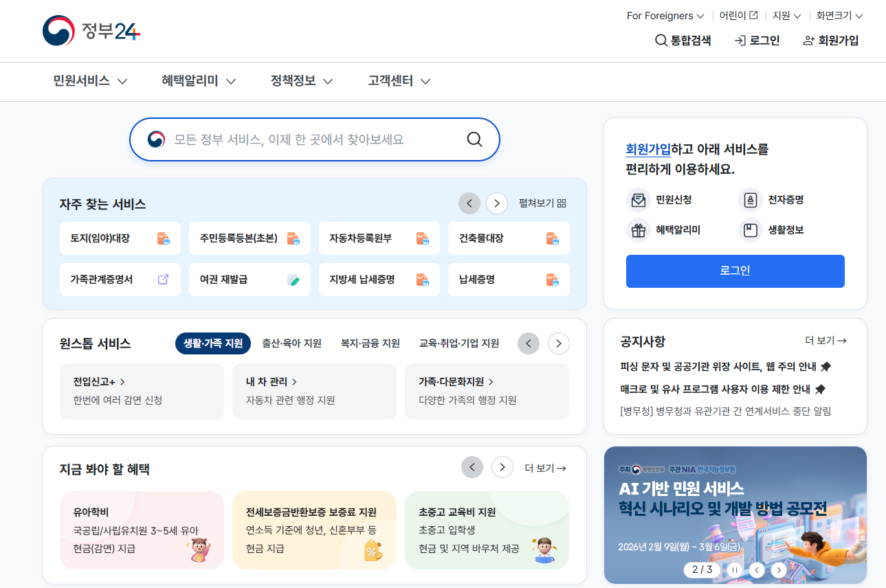Viewport: 886px width, 588px height.
Task: Open 혜택알리미 via its gift icon
Action: 638,230
